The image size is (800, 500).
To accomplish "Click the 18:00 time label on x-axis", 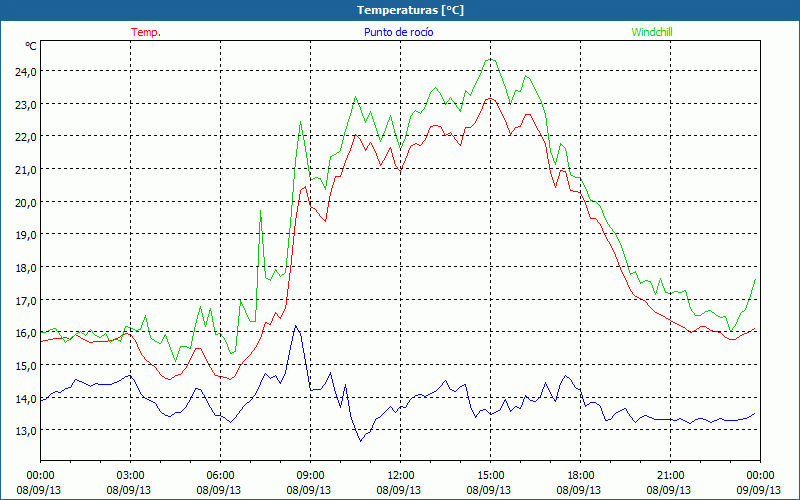I will (x=581, y=476).
